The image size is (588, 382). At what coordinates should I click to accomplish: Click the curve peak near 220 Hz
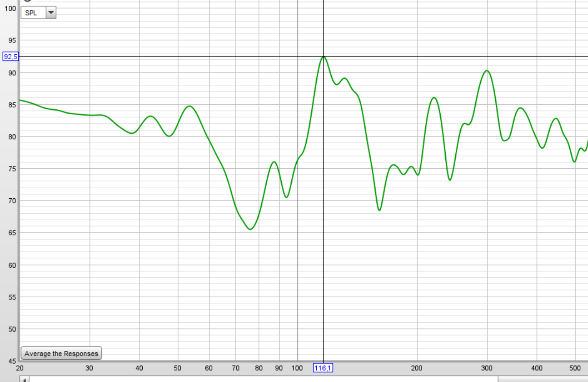(434, 98)
